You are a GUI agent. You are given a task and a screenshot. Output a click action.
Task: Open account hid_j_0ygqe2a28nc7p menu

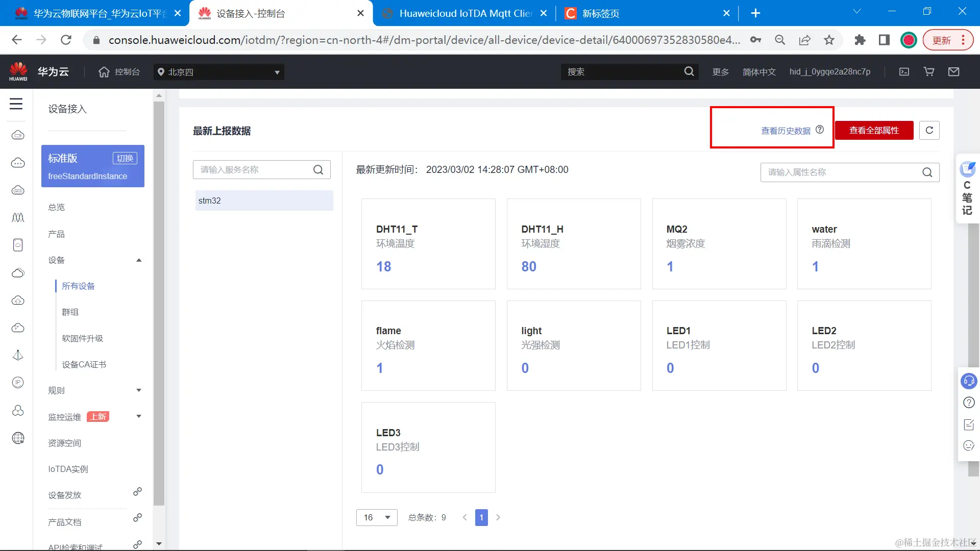(x=830, y=72)
